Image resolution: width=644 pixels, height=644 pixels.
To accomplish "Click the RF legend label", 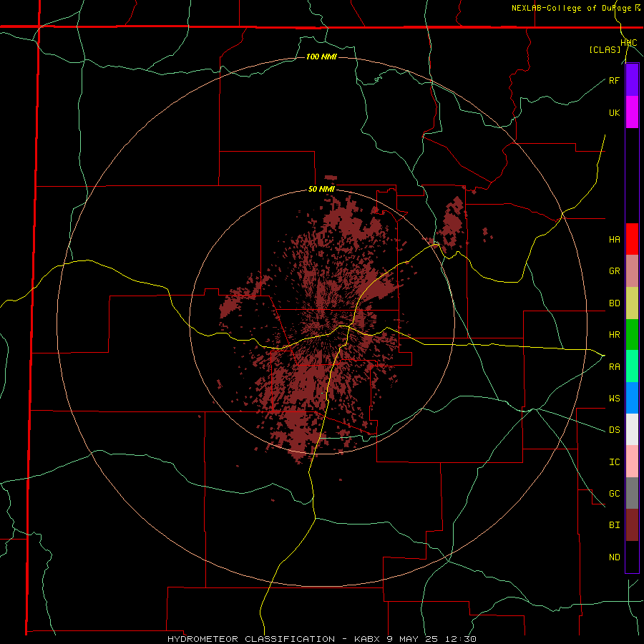I will (x=614, y=80).
